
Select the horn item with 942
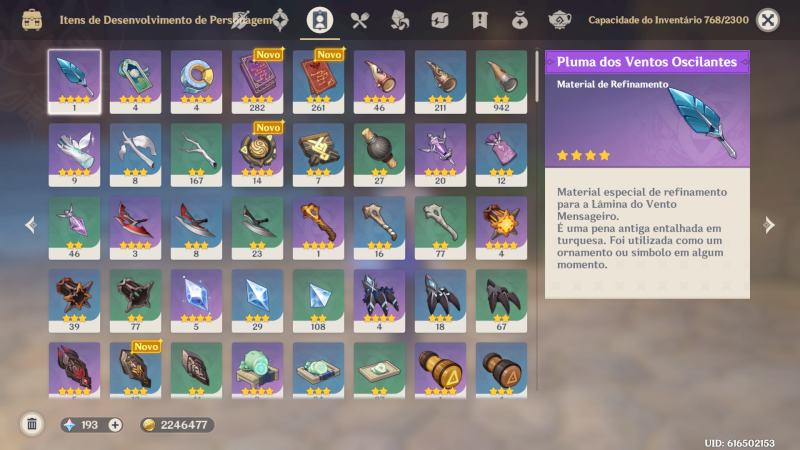501,82
